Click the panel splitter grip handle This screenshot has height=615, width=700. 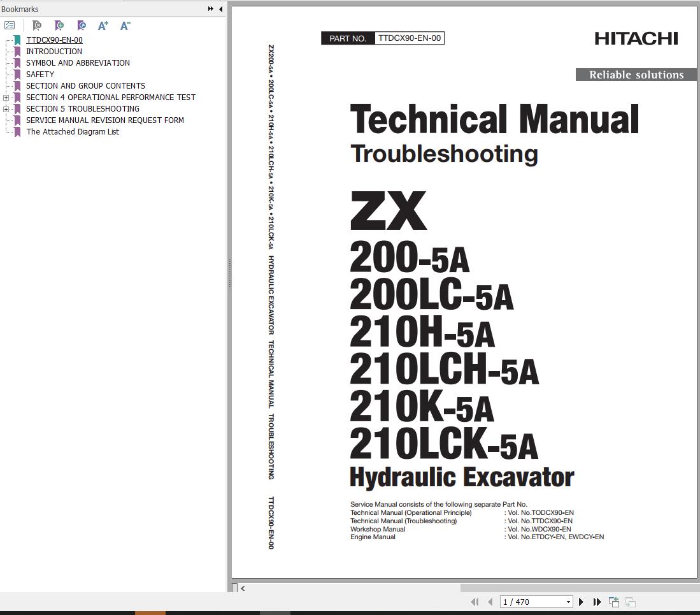click(x=229, y=272)
